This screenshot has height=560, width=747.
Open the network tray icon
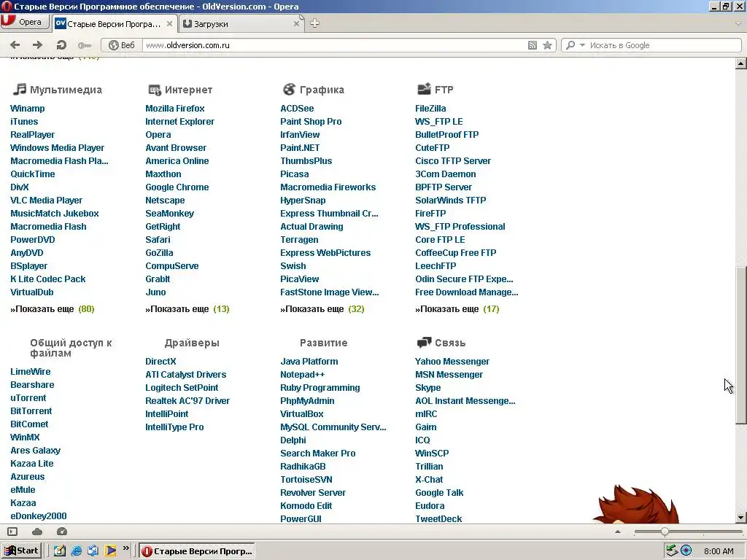pyautogui.click(x=672, y=551)
